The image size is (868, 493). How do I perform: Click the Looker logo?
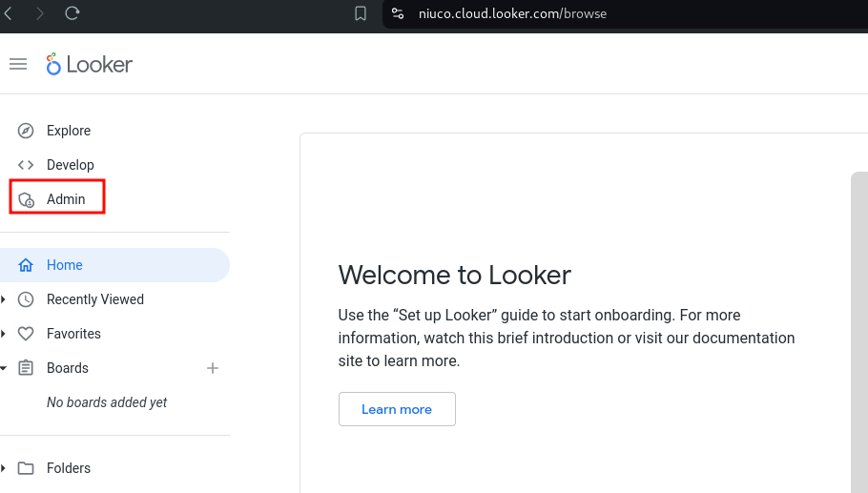click(89, 64)
